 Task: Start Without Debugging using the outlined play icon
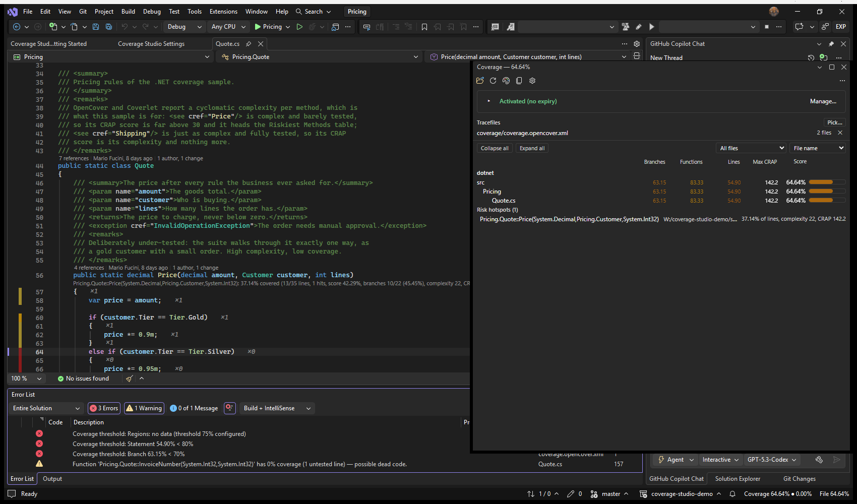(299, 27)
